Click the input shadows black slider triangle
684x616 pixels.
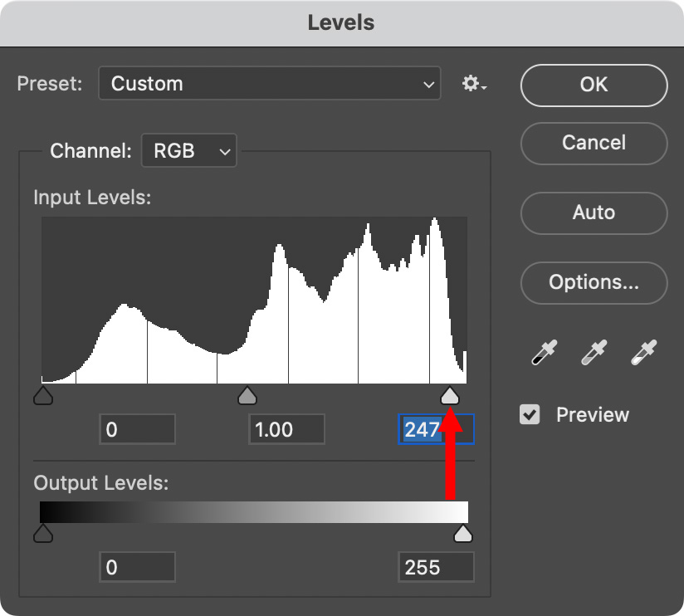click(43, 395)
